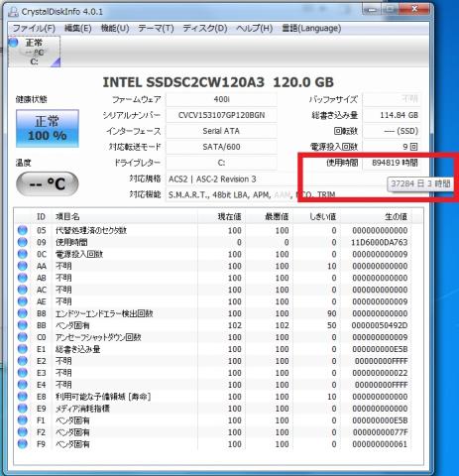Screen dimensions: 459x476
Task: Open the 機能(U) menu
Action: (x=115, y=29)
